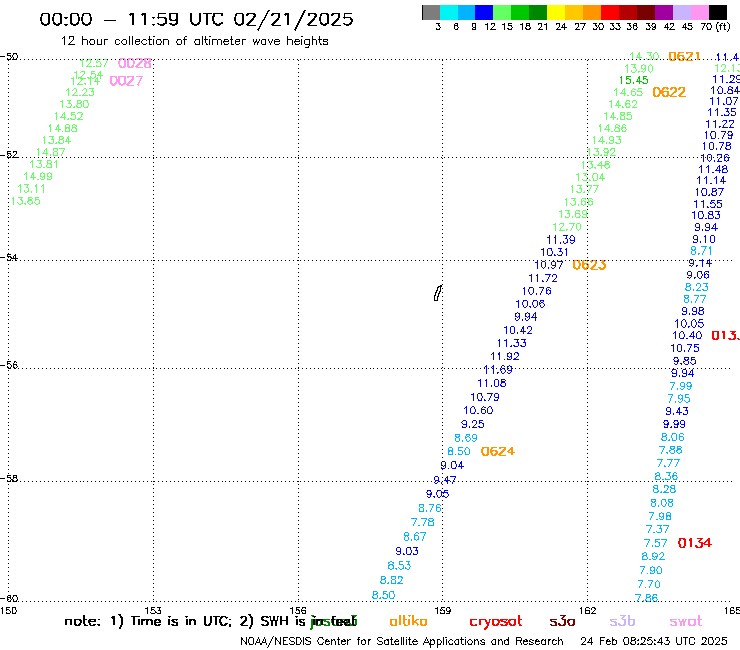Click the wave height value 8.92
Viewport: 740px width, 650px height.
click(x=653, y=557)
